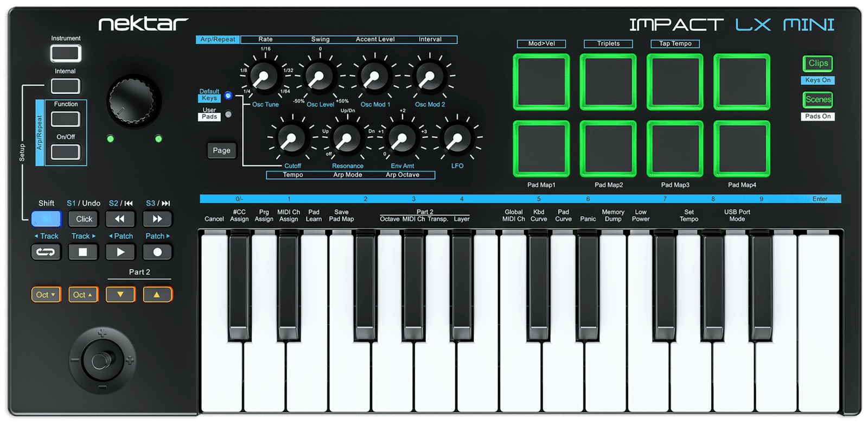Adjust the Env Amt knob

click(401, 138)
